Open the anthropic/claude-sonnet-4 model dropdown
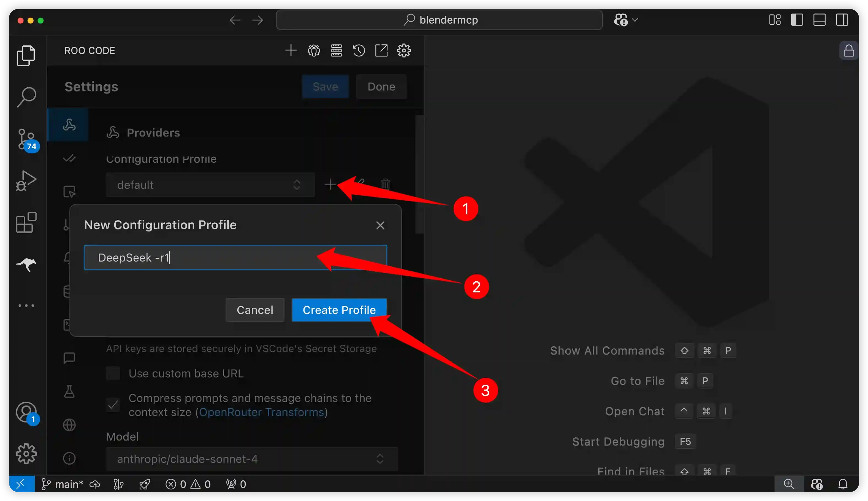 (x=252, y=459)
